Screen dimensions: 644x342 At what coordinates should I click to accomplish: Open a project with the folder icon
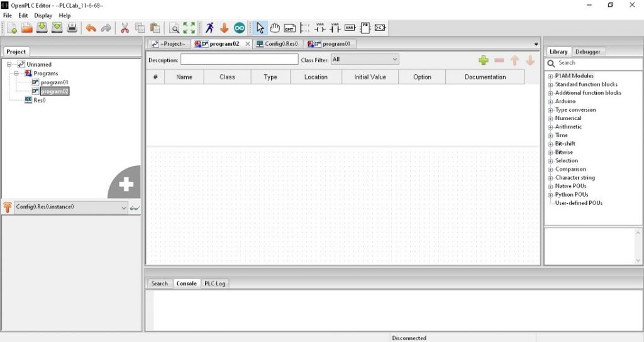tap(26, 28)
